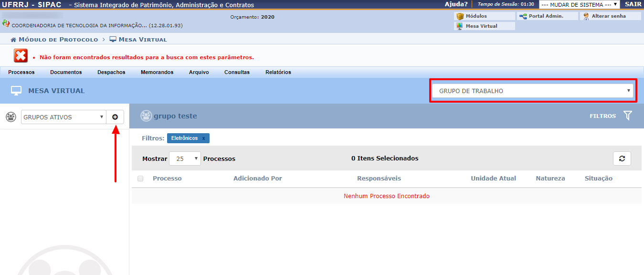
Task: Click the Ajuda? help link
Action: click(456, 4)
